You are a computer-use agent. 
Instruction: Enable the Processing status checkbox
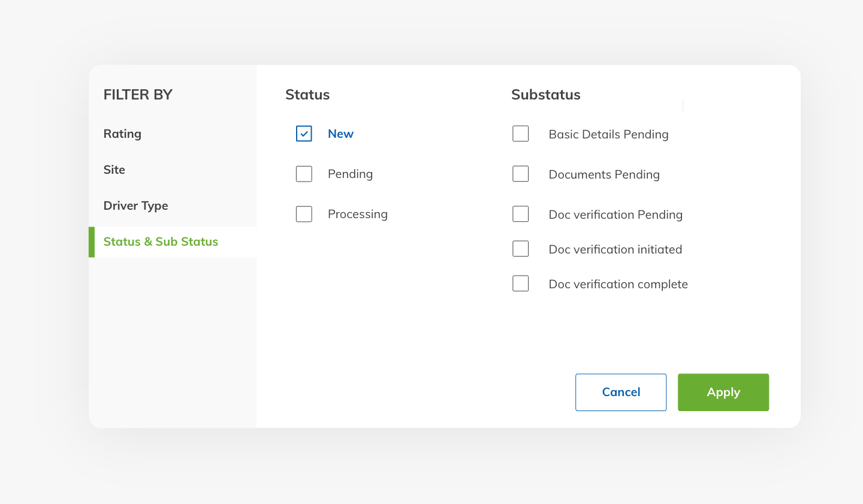coord(304,214)
